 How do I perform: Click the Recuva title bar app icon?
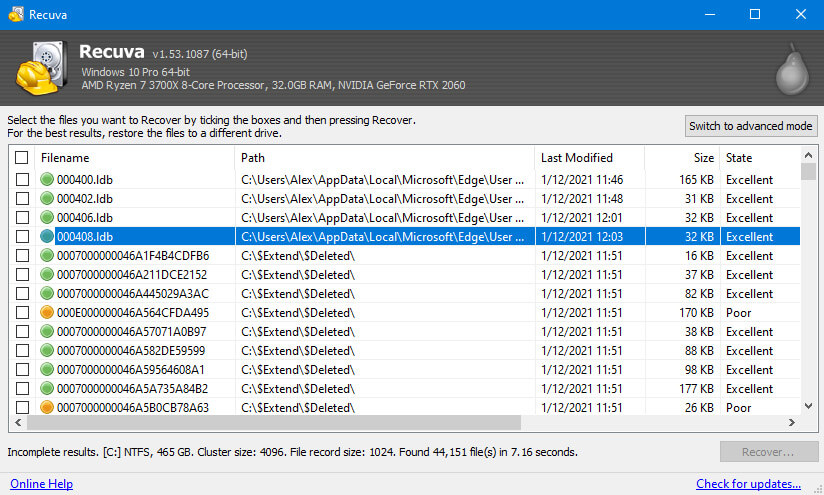click(16, 14)
